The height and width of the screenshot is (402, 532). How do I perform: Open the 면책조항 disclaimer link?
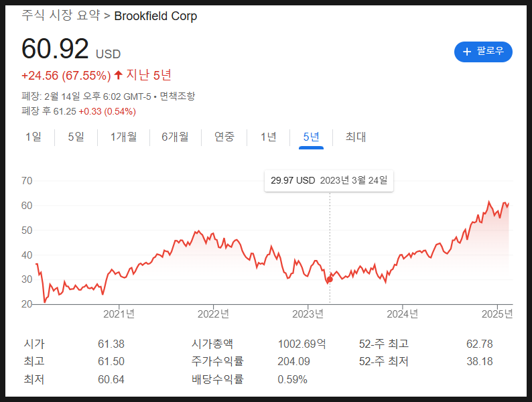(178, 96)
